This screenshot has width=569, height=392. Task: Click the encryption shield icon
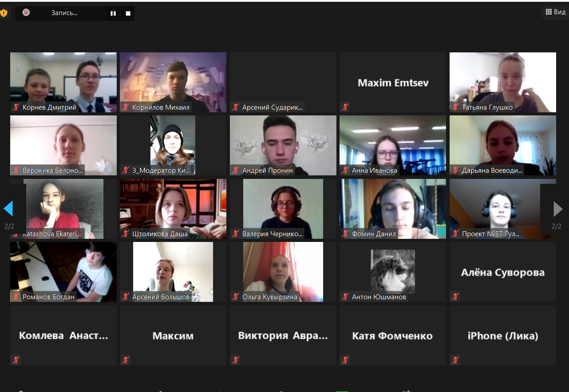click(4, 13)
